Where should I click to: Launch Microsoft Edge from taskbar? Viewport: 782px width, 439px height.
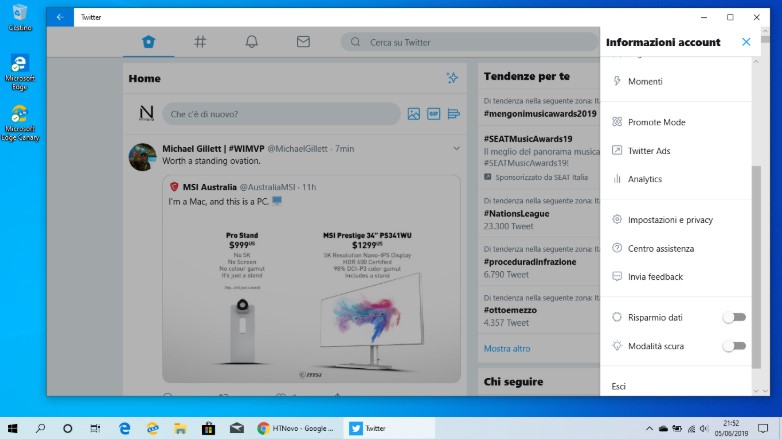(124, 428)
